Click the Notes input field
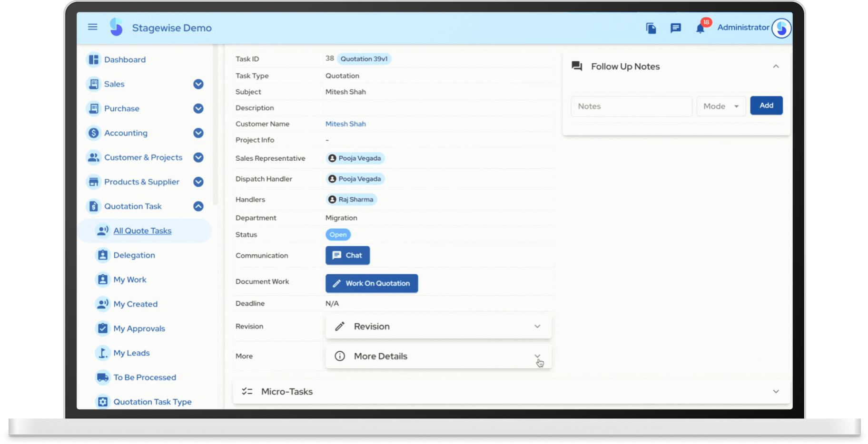Image resolution: width=868 pixels, height=444 pixels. (x=631, y=106)
